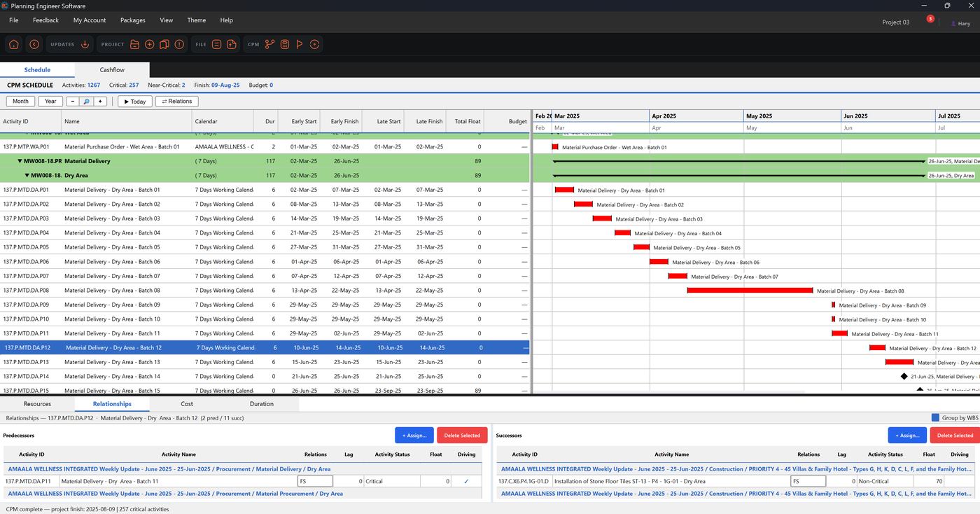Image resolution: width=980 pixels, height=514 pixels.
Task: Click the Today button
Action: coord(135,102)
